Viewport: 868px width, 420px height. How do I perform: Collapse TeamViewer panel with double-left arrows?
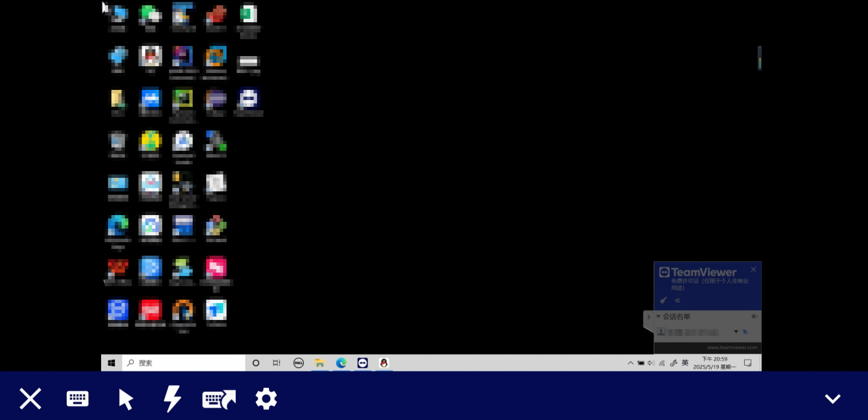coord(677,300)
